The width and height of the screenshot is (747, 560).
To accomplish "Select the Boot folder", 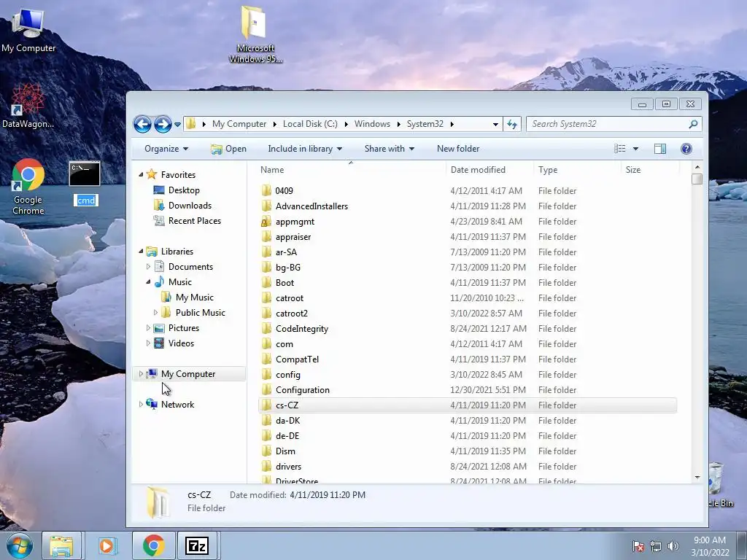I will pos(285,282).
